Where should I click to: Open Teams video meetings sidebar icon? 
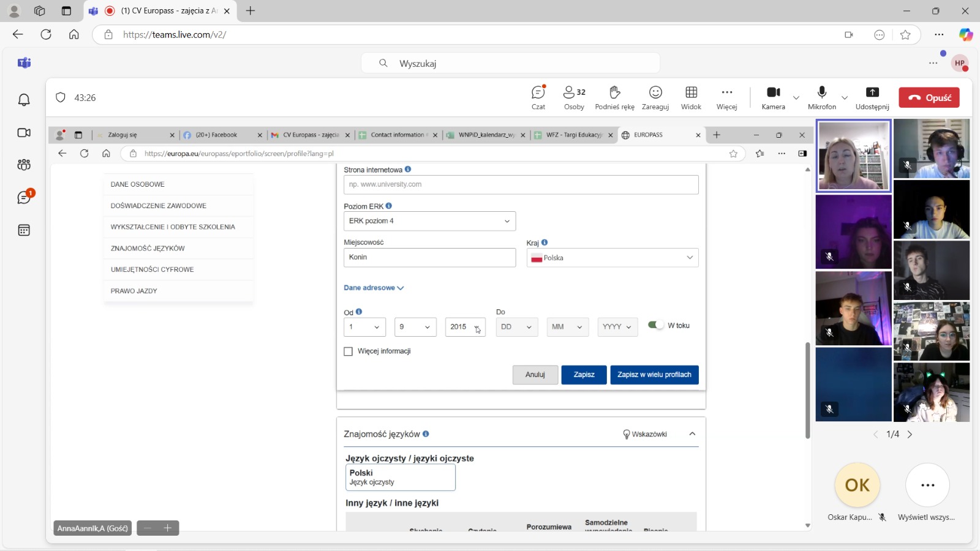point(24,132)
